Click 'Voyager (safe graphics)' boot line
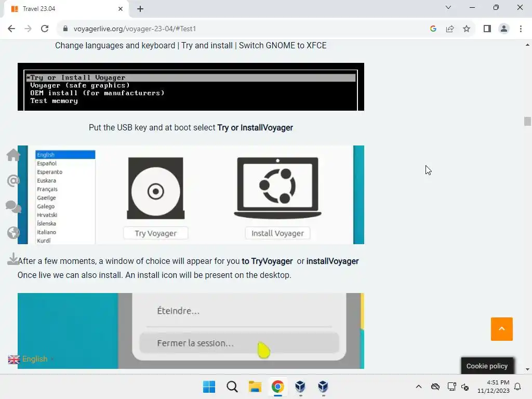 [79, 85]
